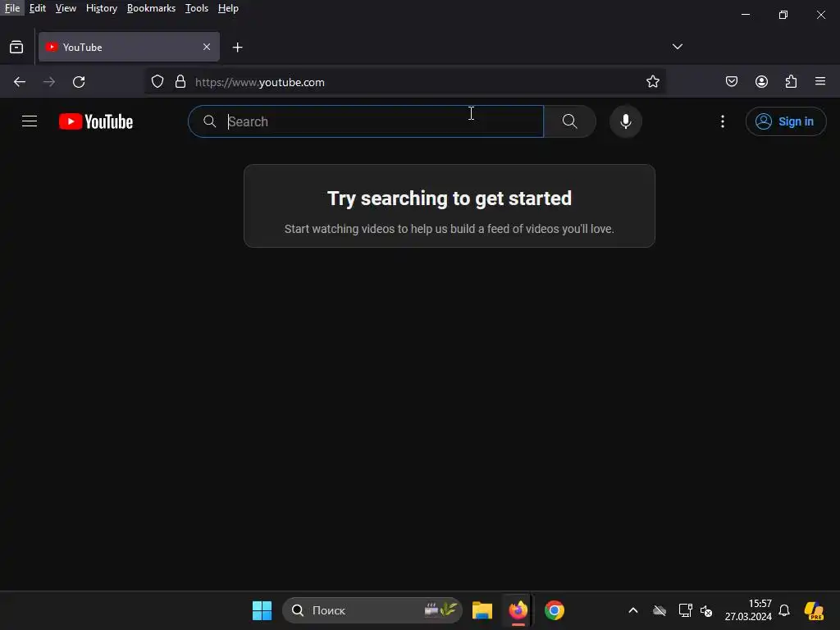The image size is (840, 630).
Task: Select the YouTube tab
Action: coord(129,47)
